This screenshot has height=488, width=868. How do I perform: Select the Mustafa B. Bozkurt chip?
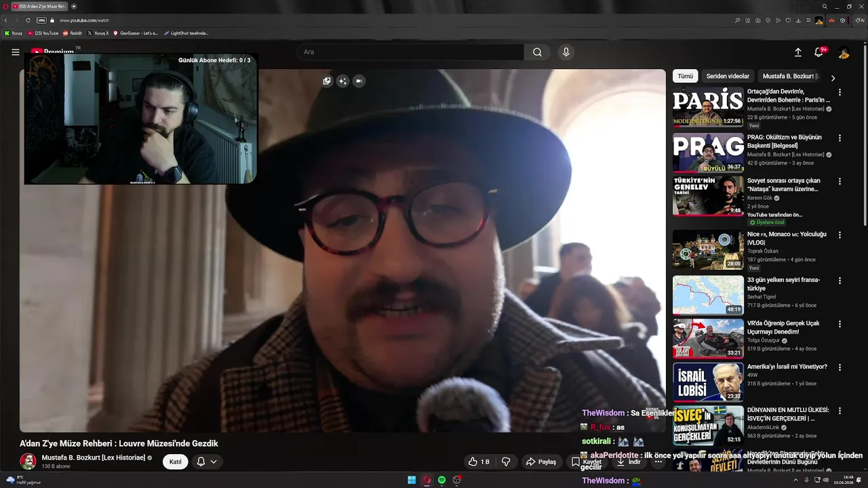pos(790,76)
